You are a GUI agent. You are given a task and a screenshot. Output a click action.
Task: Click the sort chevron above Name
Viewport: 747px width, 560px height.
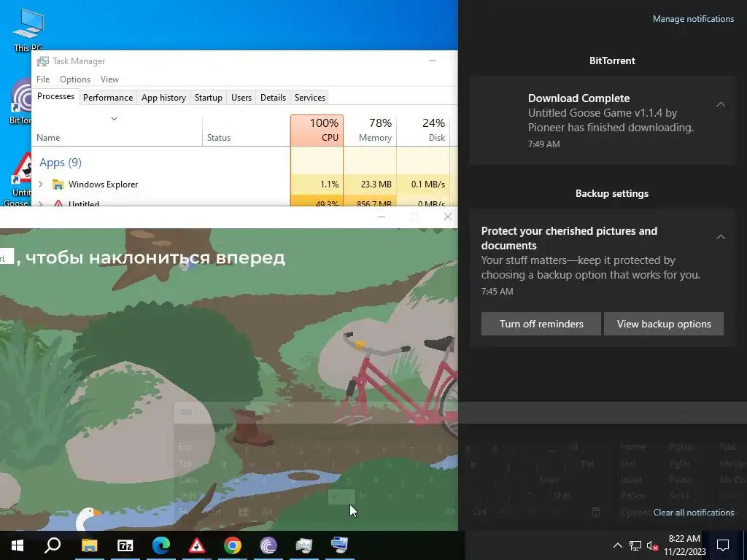[x=114, y=119]
